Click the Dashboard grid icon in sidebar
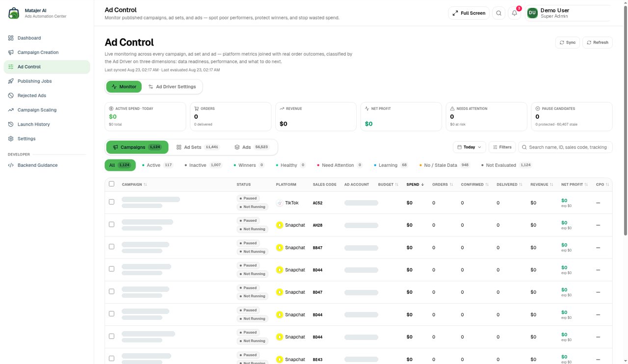628x364 pixels. point(11,38)
